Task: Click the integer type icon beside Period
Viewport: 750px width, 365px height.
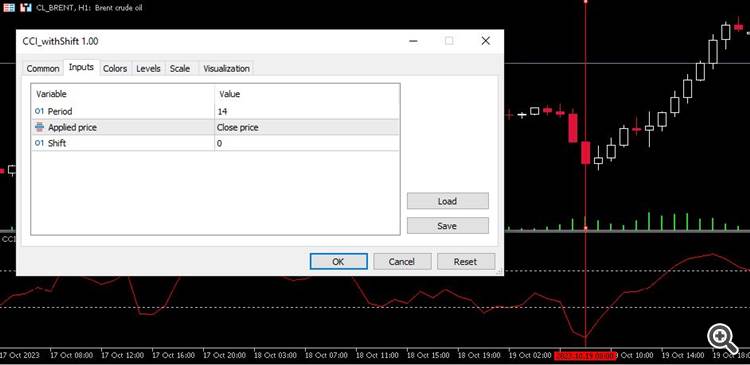Action: click(39, 111)
